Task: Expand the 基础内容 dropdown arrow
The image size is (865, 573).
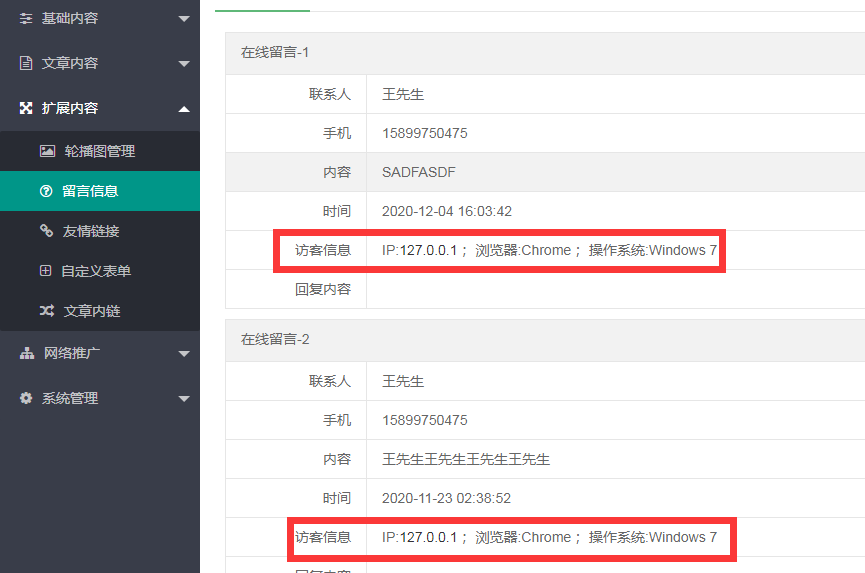Action: 183,19
